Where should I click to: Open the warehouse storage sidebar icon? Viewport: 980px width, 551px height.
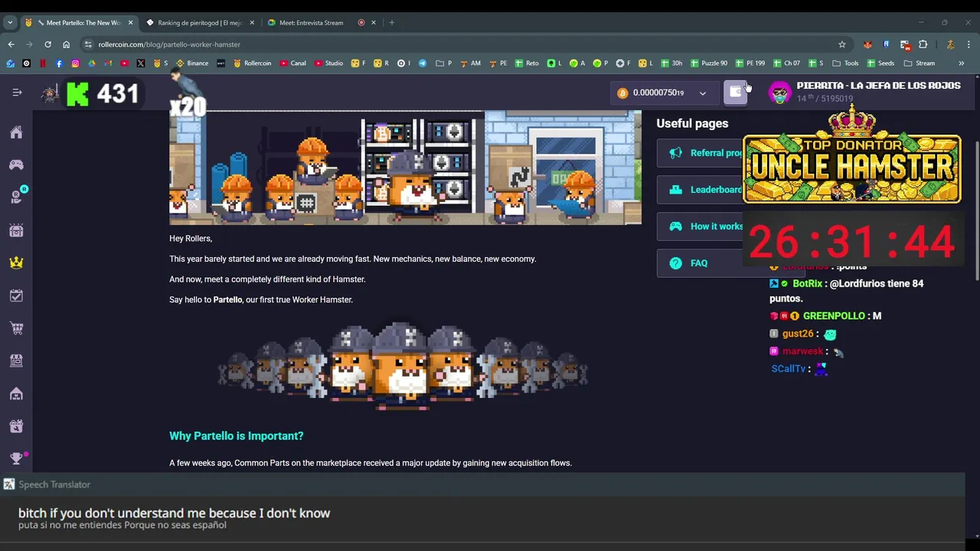tap(16, 393)
